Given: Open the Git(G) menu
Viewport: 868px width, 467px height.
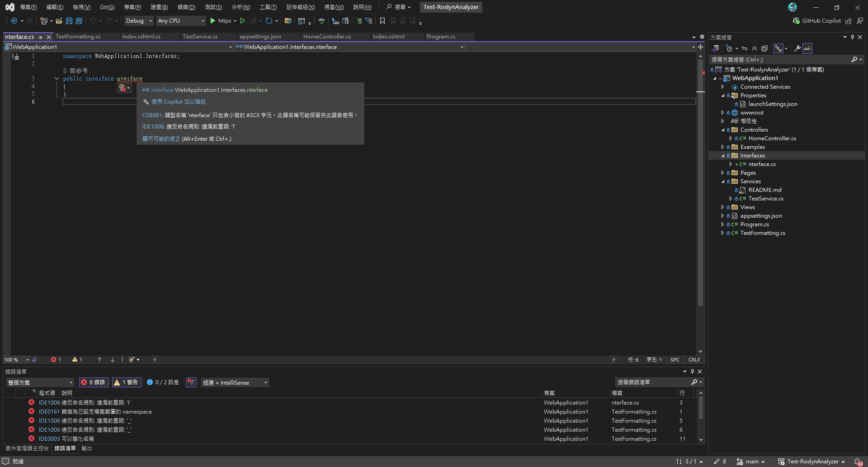Looking at the screenshot, I should pyautogui.click(x=107, y=7).
